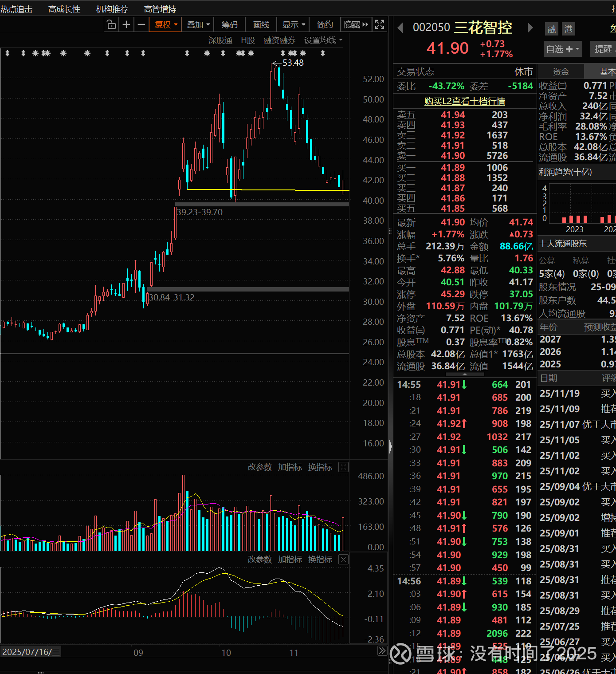Toggle 筹码 chip distribution view
The width and height of the screenshot is (616, 674).
[229, 24]
